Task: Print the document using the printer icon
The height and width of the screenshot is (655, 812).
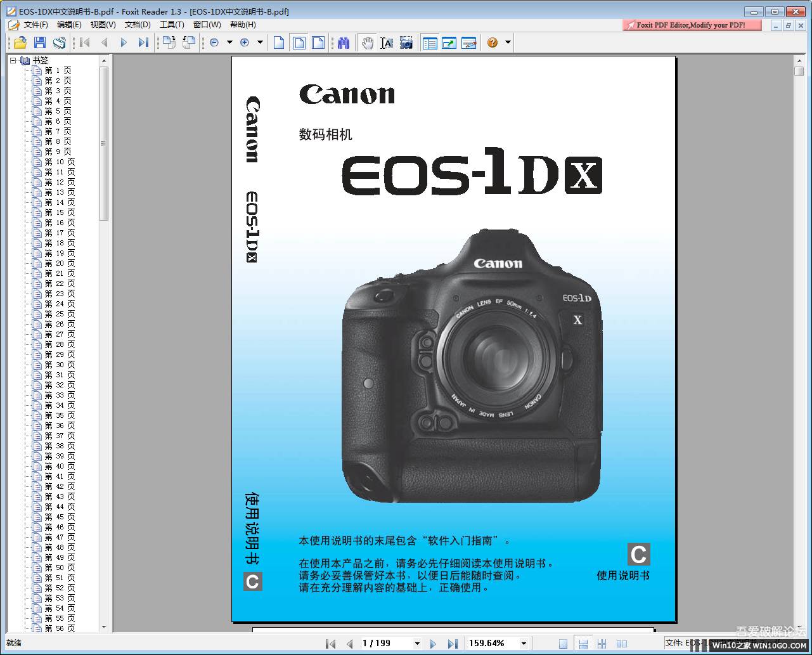Action: click(x=60, y=42)
